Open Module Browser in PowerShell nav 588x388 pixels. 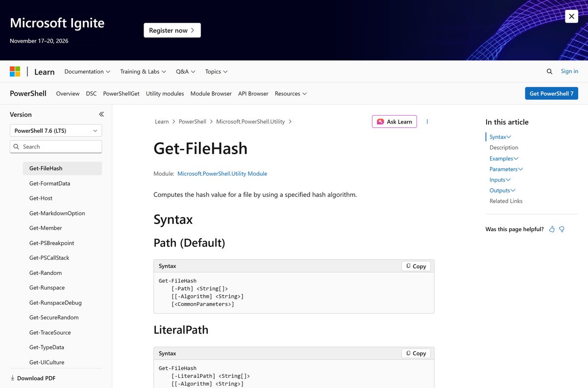211,94
